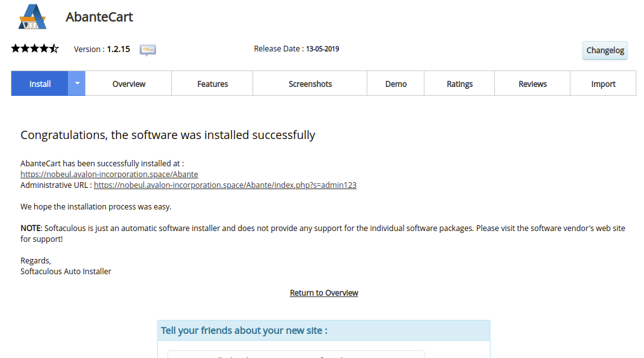The height and width of the screenshot is (358, 644).
Task: Open the installed site URL link
Action: (x=109, y=175)
